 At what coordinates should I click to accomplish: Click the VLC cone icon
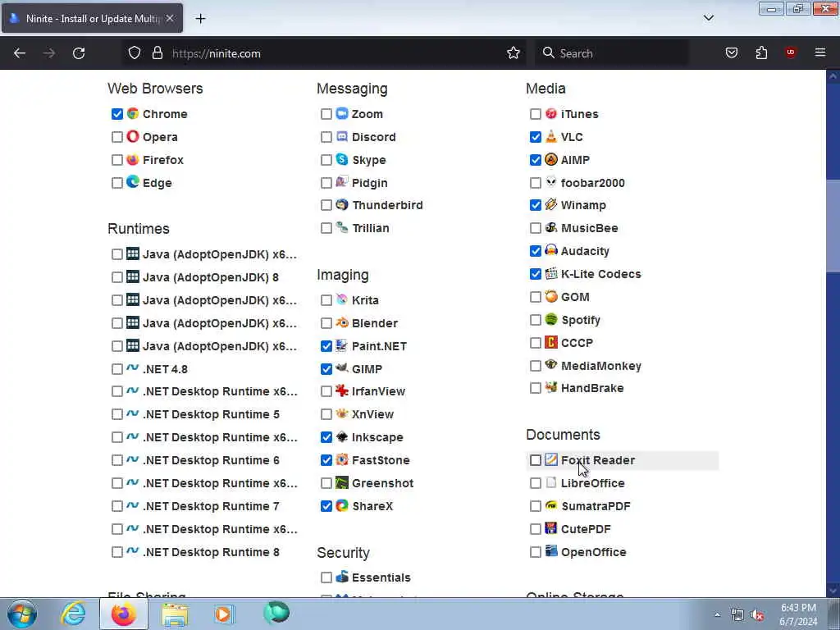(550, 137)
